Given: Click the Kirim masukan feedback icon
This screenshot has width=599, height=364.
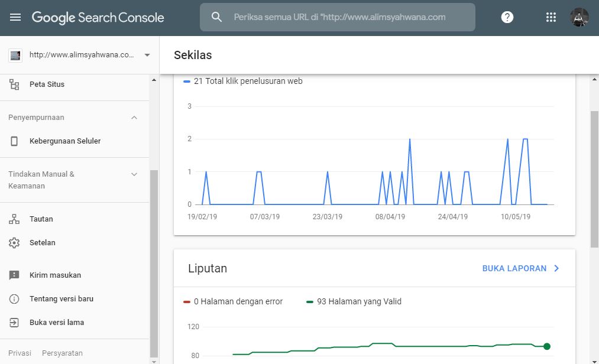Looking at the screenshot, I should point(15,275).
